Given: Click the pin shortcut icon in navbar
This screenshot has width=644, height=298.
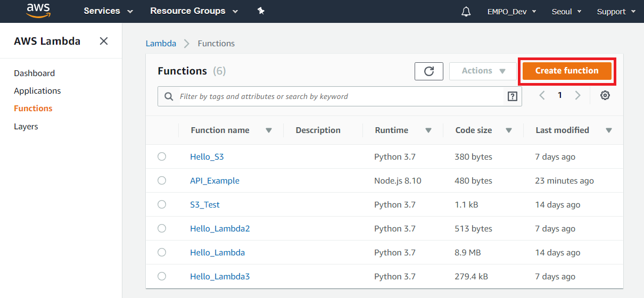Looking at the screenshot, I should pyautogui.click(x=261, y=11).
